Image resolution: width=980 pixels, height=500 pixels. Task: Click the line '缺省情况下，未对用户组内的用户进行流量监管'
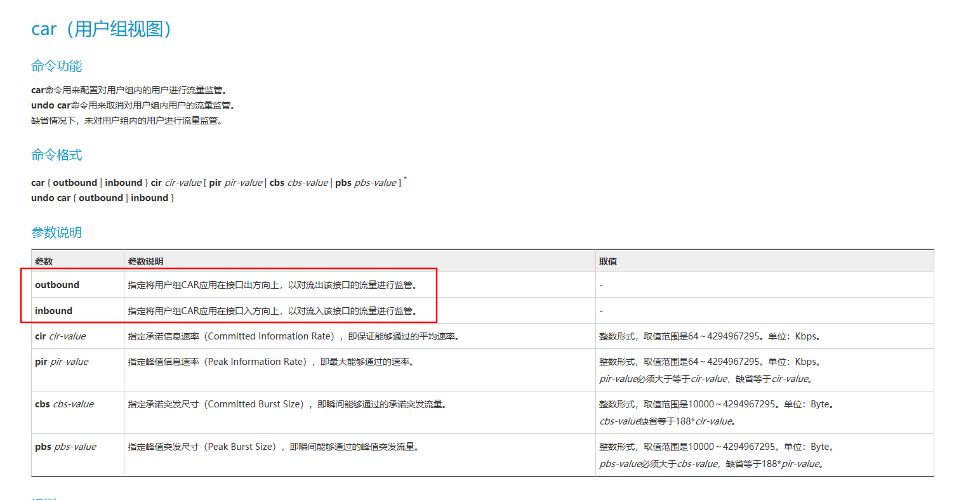(128, 121)
